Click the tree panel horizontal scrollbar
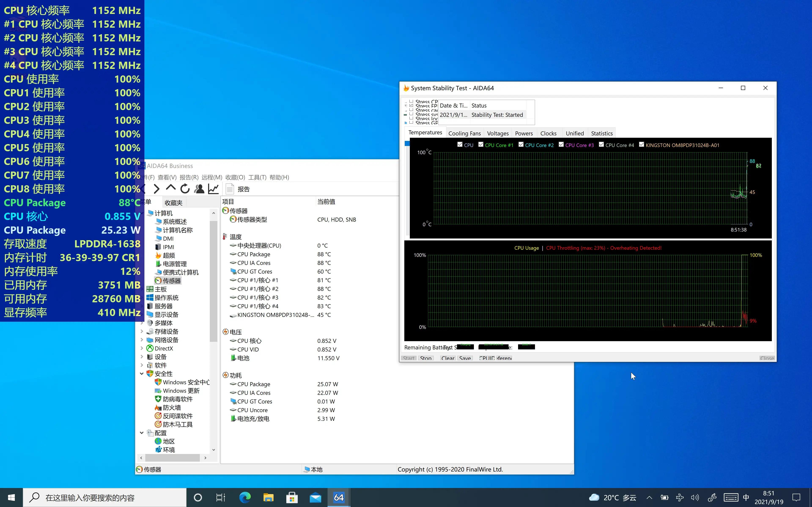This screenshot has width=812, height=507. [173, 458]
